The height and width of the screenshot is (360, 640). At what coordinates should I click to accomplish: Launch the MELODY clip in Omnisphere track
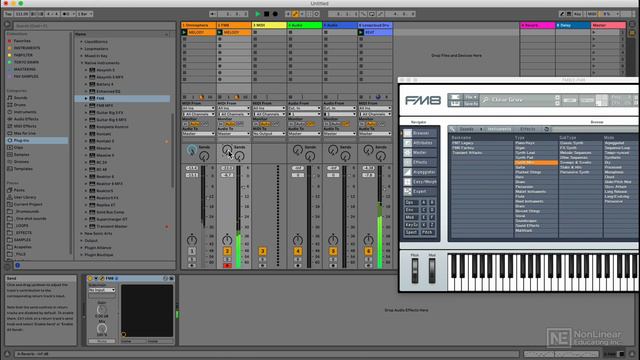pyautogui.click(x=184, y=32)
